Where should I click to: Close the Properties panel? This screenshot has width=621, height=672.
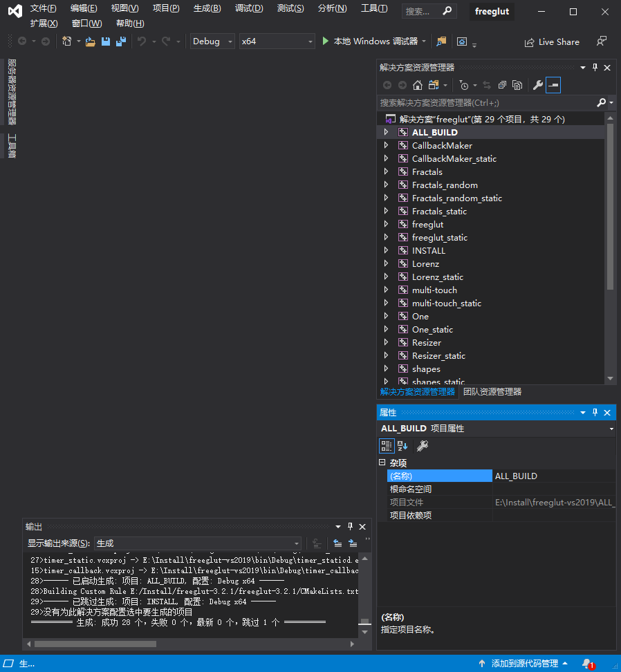point(607,412)
